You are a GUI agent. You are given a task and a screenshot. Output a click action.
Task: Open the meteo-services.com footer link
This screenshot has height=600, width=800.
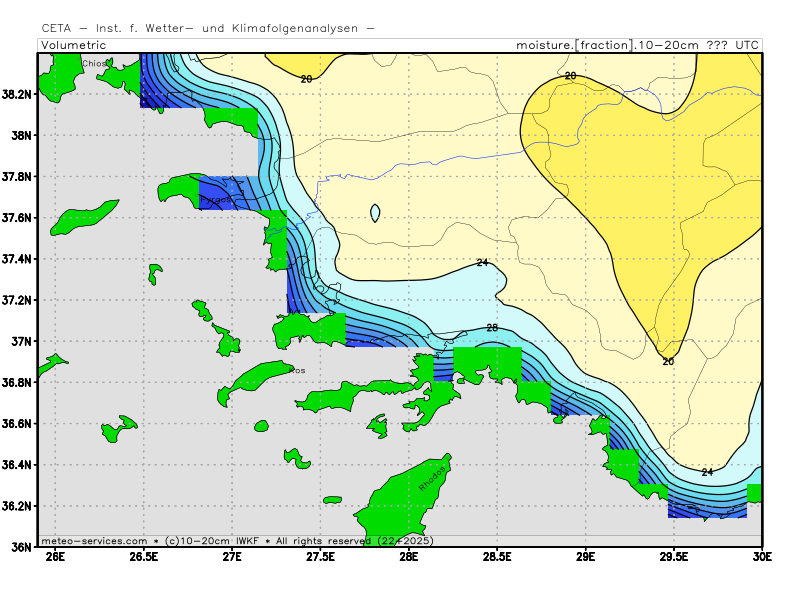95,540
